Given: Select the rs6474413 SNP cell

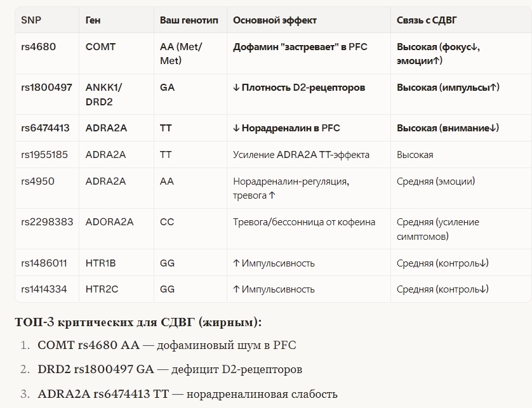Looking at the screenshot, I should point(45,128).
